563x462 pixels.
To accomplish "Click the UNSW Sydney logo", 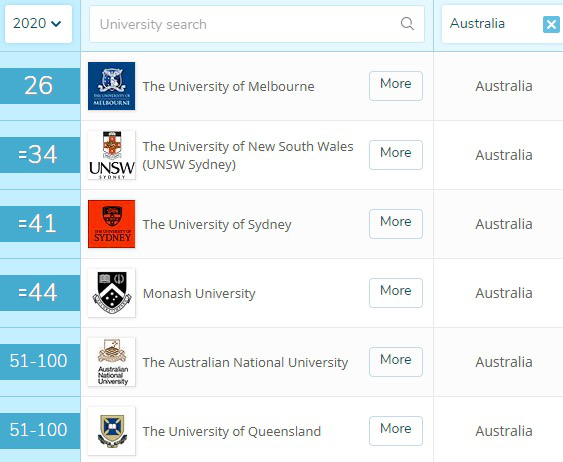I will pos(112,155).
